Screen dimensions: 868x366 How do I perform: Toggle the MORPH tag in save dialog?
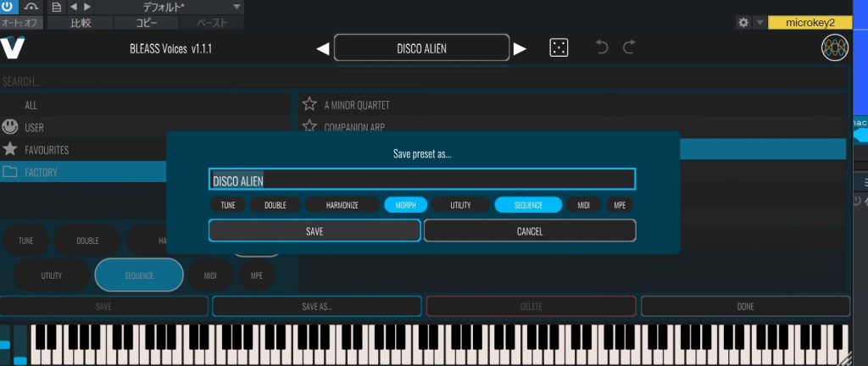pyautogui.click(x=405, y=205)
